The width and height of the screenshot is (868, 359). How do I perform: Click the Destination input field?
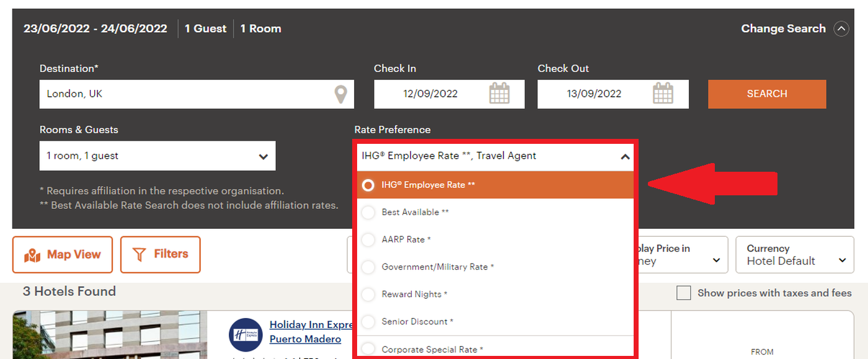coord(186,94)
